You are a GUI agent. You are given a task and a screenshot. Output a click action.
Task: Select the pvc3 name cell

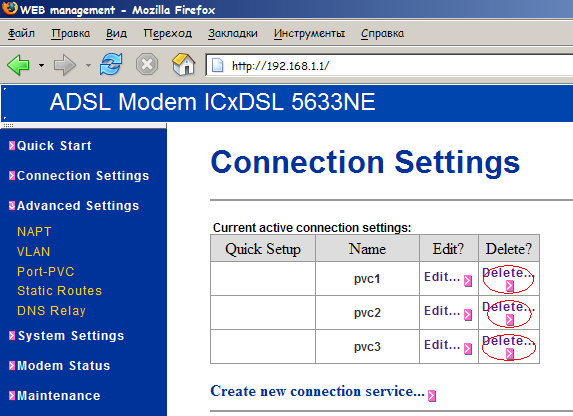coord(367,347)
